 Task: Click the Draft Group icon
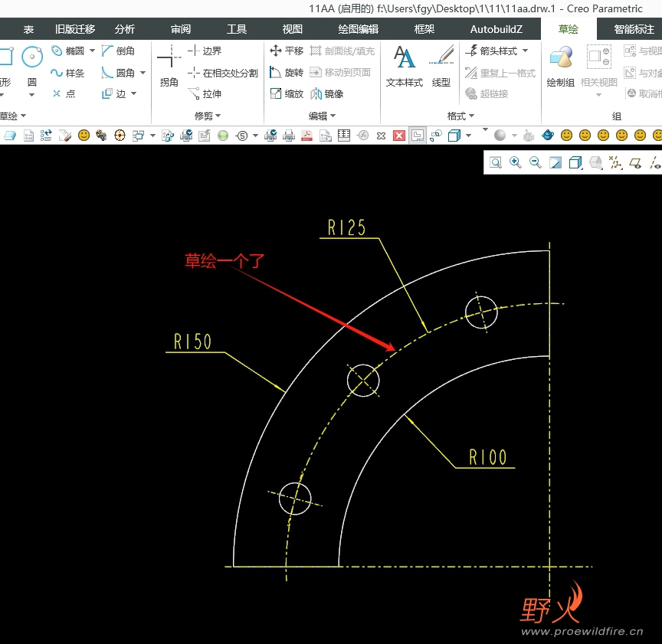pyautogui.click(x=560, y=67)
